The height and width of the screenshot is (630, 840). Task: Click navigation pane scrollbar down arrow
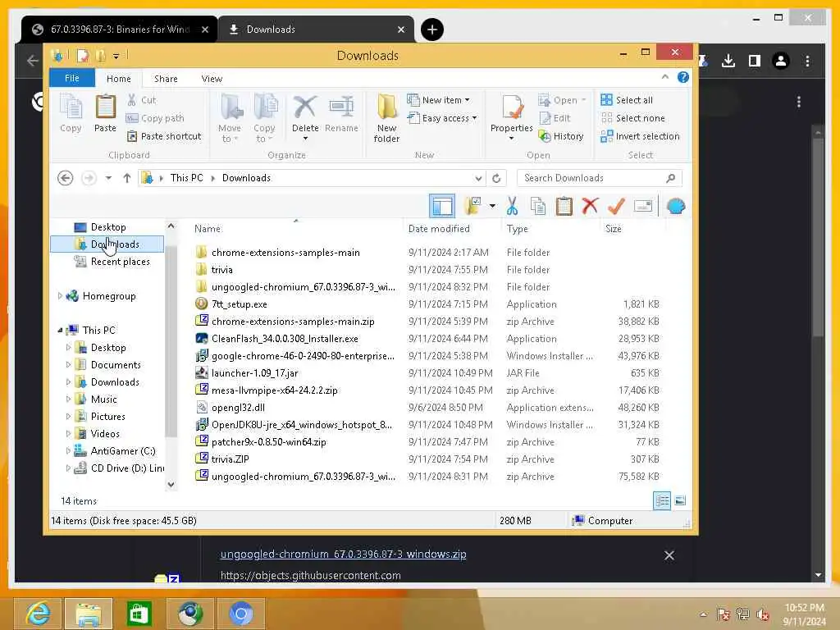coord(171,484)
